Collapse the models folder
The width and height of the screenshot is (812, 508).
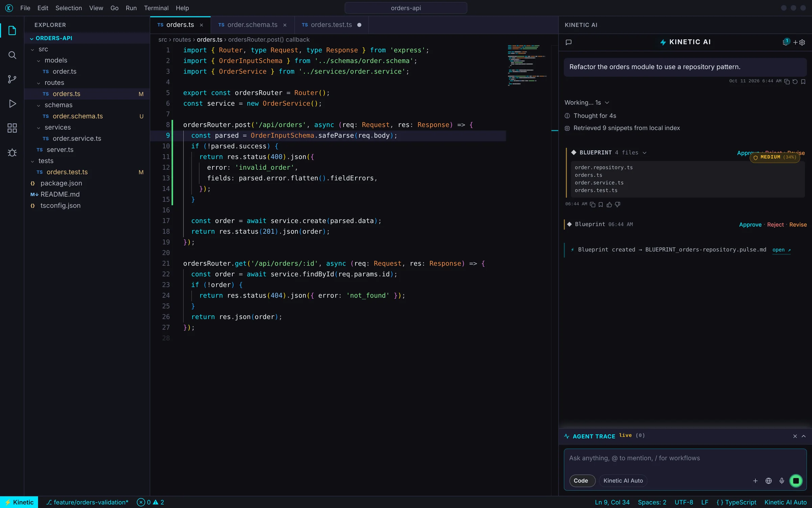coord(87,60)
